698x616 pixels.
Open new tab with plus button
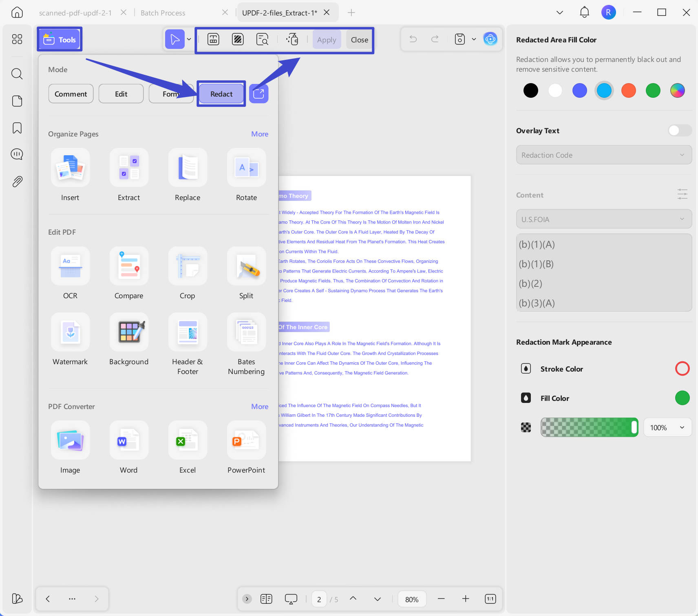351,13
